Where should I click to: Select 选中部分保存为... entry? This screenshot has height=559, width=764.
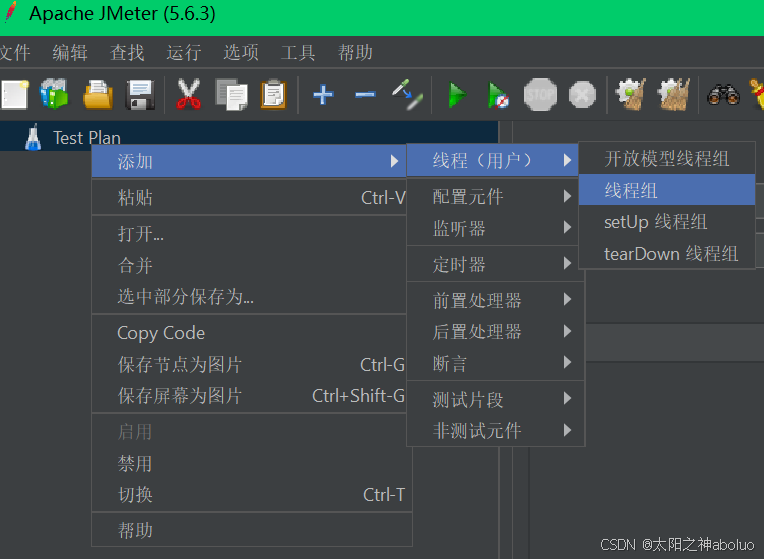coord(249,296)
